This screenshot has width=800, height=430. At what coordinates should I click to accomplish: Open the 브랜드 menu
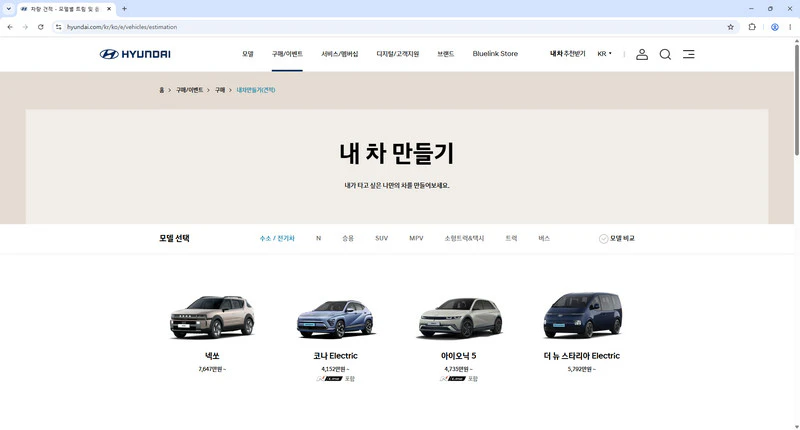coord(445,54)
